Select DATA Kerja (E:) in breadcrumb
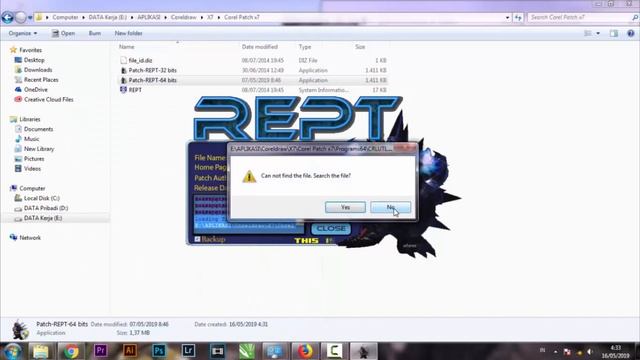The width and height of the screenshot is (640, 360). [x=107, y=17]
